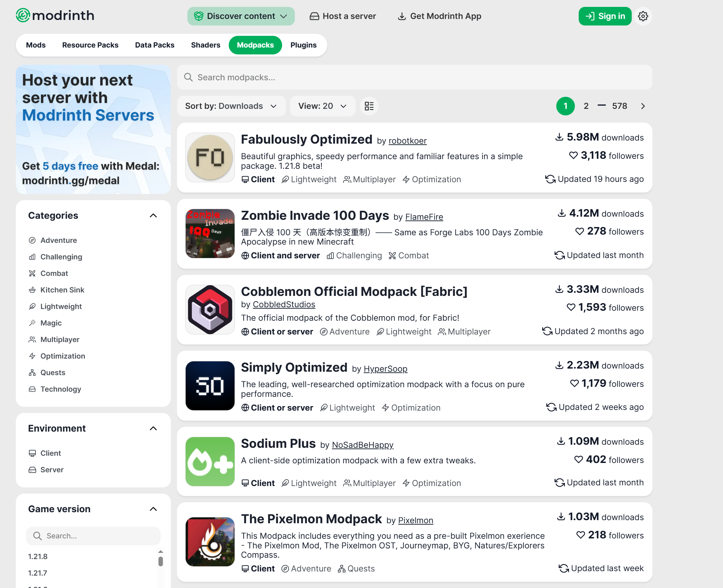Viewport: 723px width, 588px height.
Task: Switch to the Data Packs tab
Action: coord(155,45)
